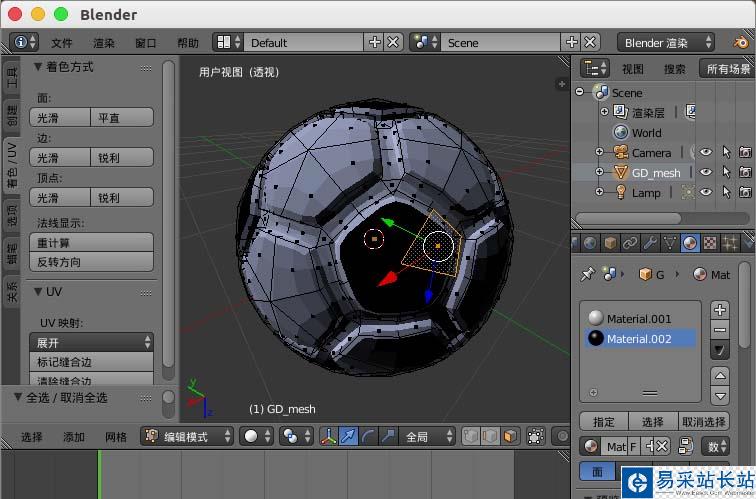Toggle Camera renderability camera icon

pyautogui.click(x=745, y=152)
